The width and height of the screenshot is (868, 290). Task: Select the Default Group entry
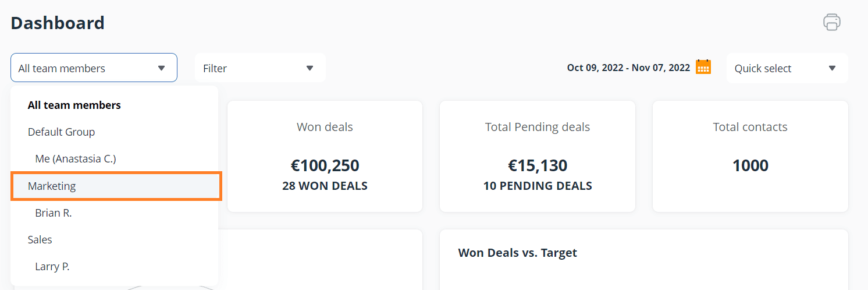[x=61, y=132]
